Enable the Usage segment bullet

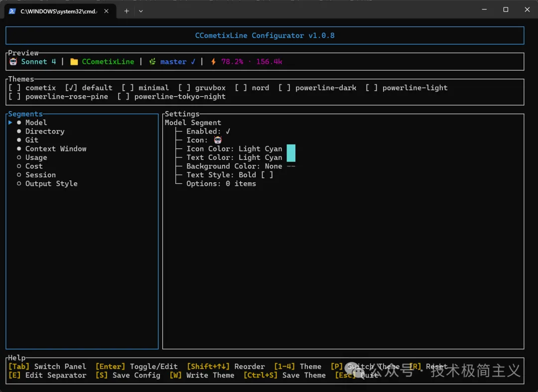pyautogui.click(x=19, y=157)
